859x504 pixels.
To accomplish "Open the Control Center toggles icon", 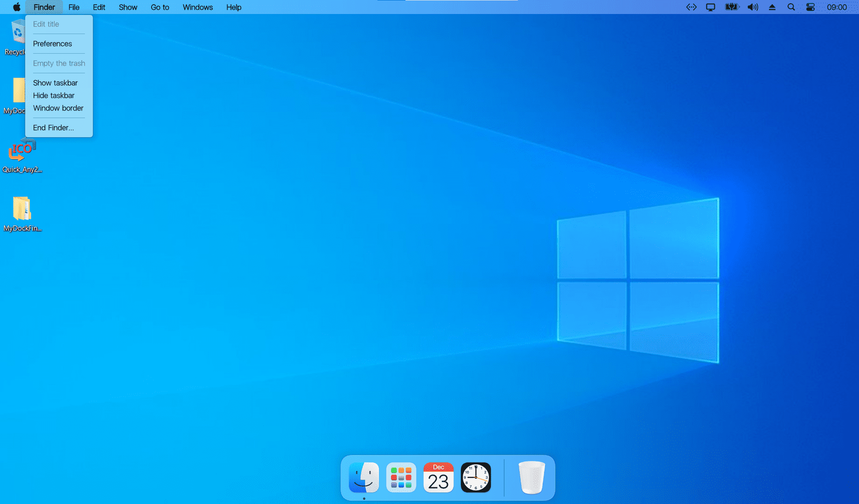I will pos(810,7).
